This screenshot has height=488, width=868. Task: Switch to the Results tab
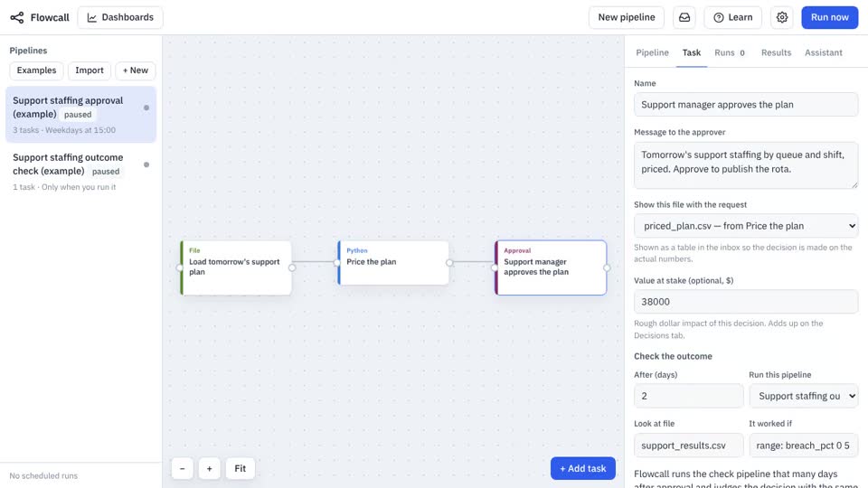pyautogui.click(x=776, y=52)
